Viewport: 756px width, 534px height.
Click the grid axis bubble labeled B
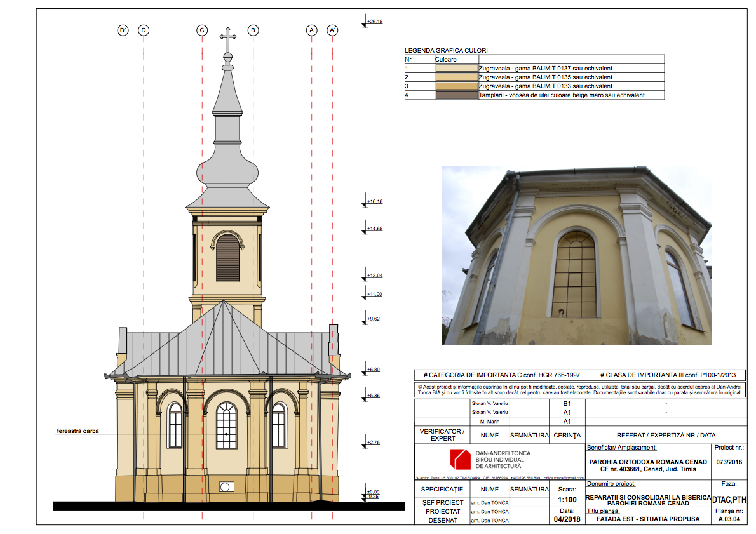[x=253, y=30]
